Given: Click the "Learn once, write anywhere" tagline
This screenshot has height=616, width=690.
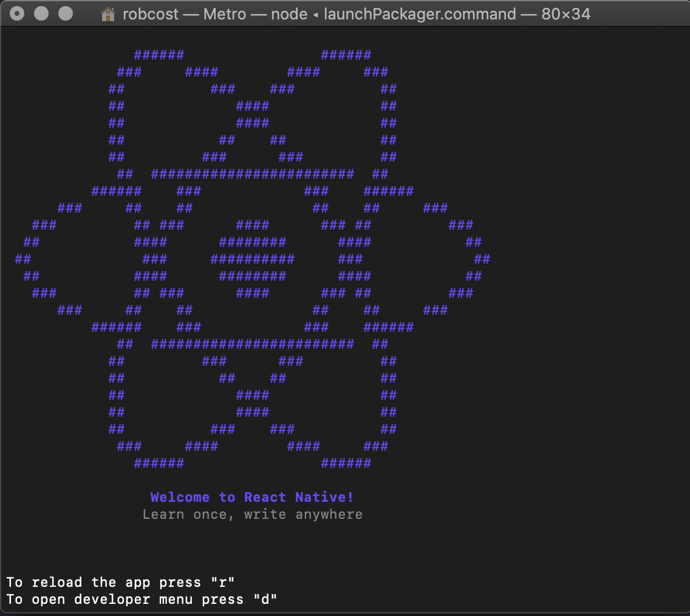Looking at the screenshot, I should [252, 514].
